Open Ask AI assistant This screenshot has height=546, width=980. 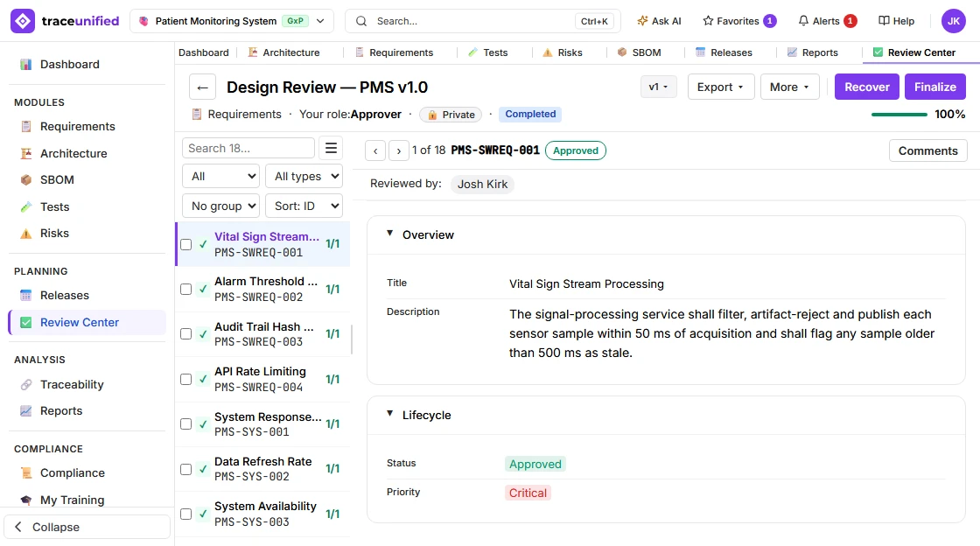tap(659, 21)
